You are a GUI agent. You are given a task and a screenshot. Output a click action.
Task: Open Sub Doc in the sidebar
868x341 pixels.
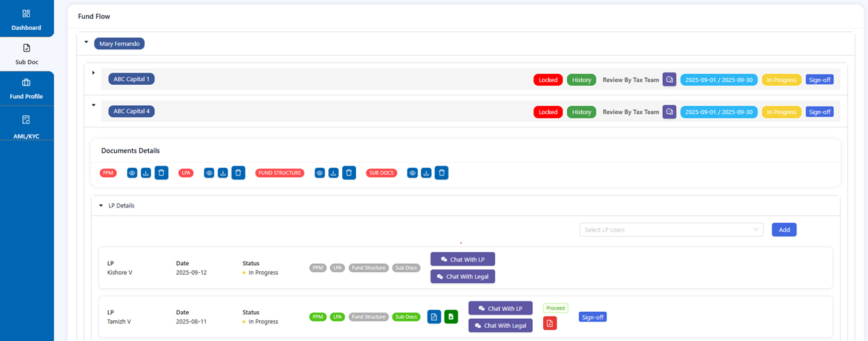(x=26, y=54)
